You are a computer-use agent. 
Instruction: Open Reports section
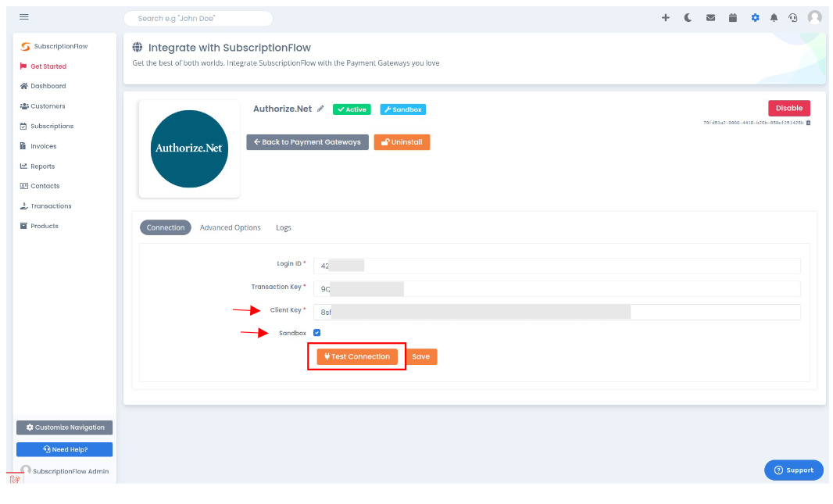pyautogui.click(x=38, y=166)
